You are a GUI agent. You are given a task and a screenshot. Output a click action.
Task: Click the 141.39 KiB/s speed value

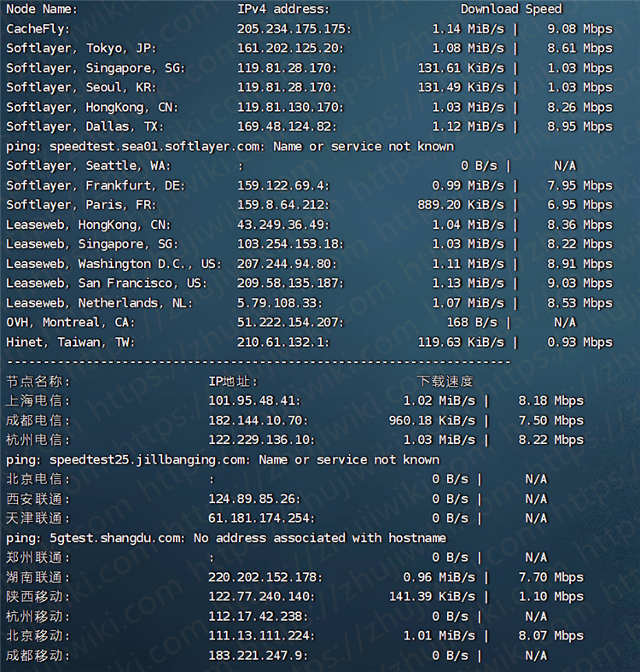point(433,597)
